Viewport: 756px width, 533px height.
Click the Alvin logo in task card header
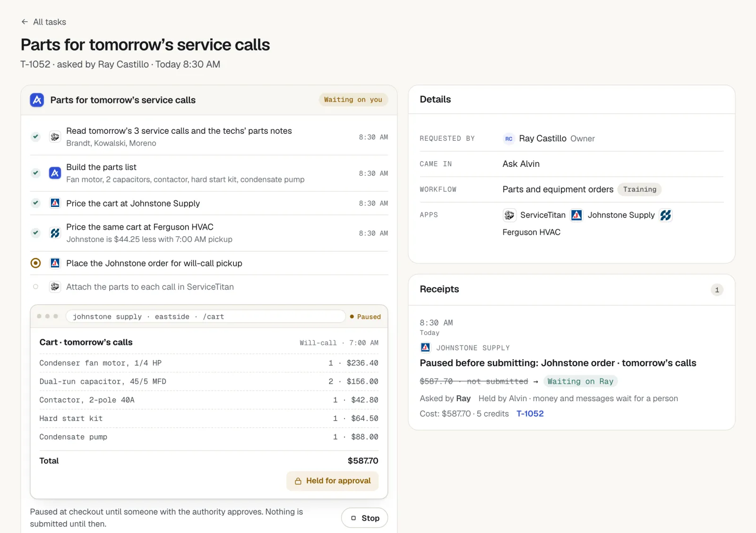tap(37, 100)
